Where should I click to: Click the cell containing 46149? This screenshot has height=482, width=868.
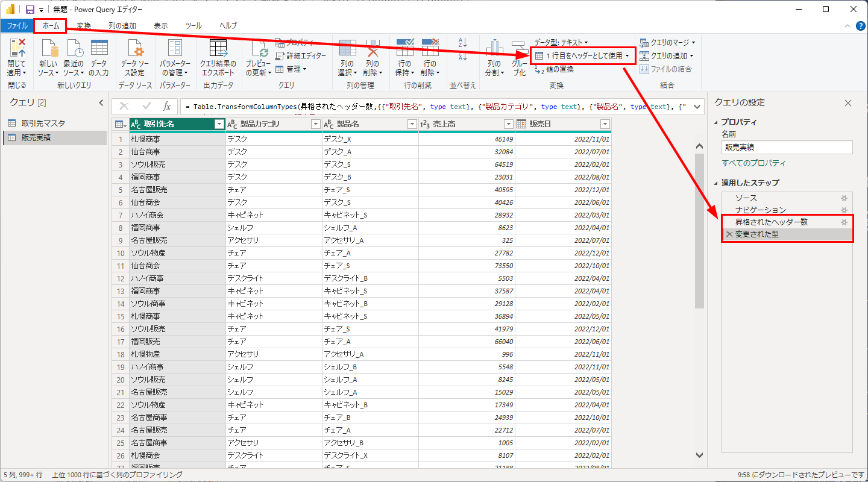click(x=467, y=139)
